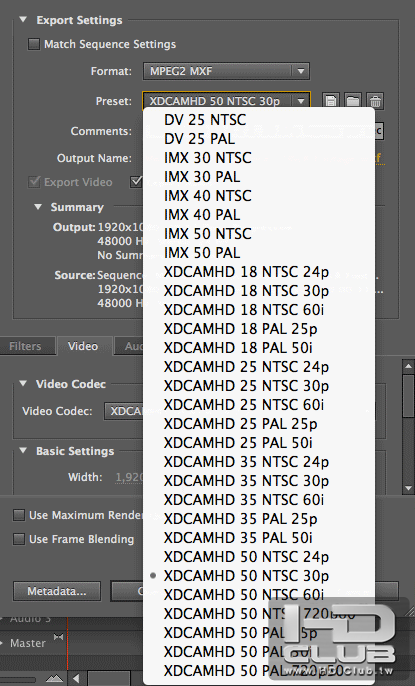Click the timeline zoom mountain icon
Screen dimensions: 415x686
point(54,678)
